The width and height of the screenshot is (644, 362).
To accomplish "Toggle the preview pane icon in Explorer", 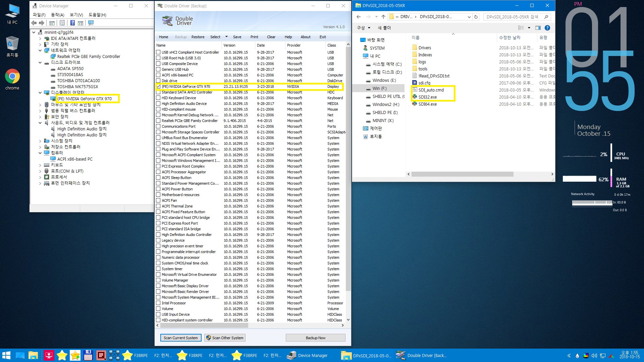I will 538,28.
